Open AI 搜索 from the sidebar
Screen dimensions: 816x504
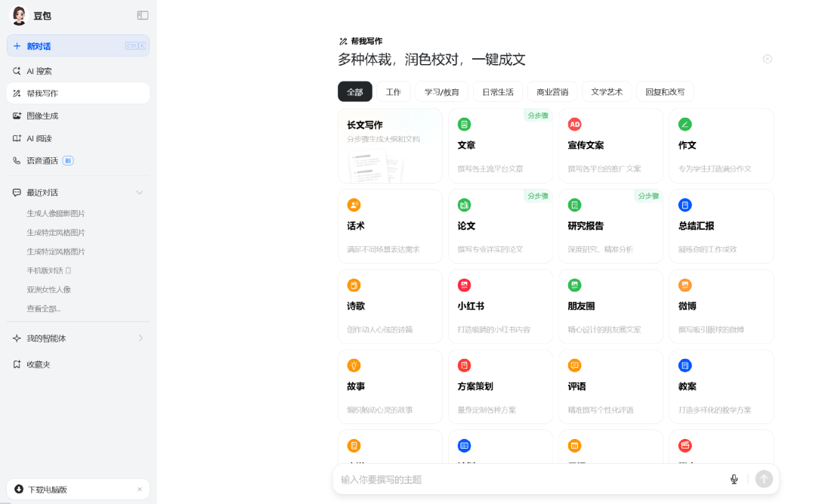[x=78, y=71]
